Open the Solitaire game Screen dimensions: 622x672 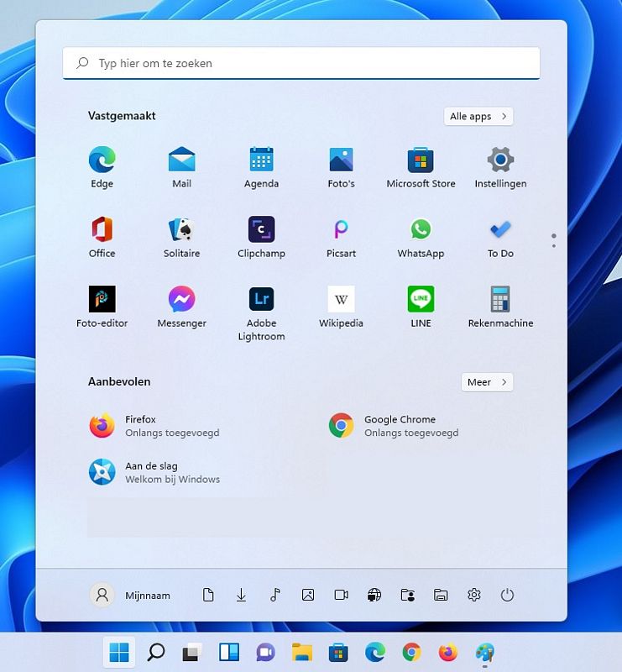tap(181, 237)
